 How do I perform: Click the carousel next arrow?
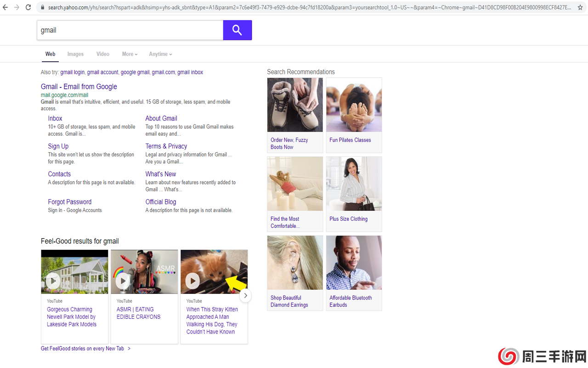pyautogui.click(x=245, y=295)
